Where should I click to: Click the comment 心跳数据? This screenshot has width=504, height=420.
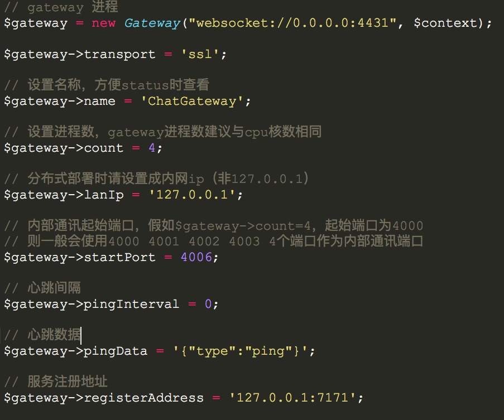42,335
